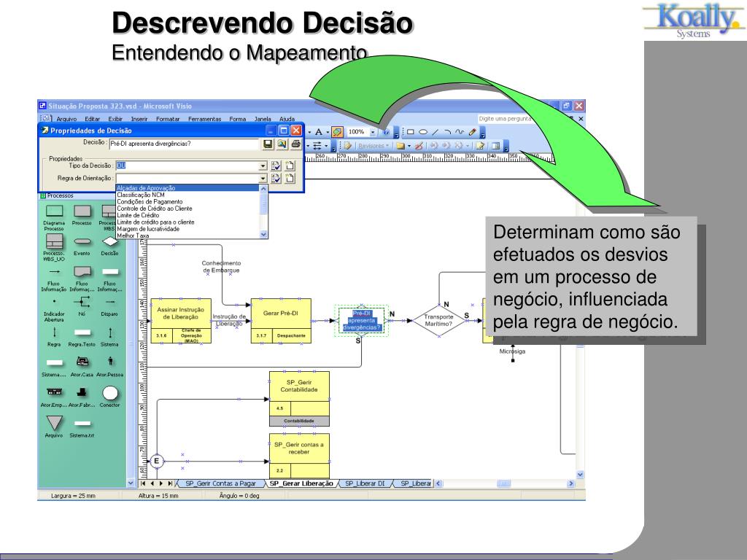Click the Digite uma pergunta help box
The width and height of the screenshot is (747, 560).
pos(505,119)
